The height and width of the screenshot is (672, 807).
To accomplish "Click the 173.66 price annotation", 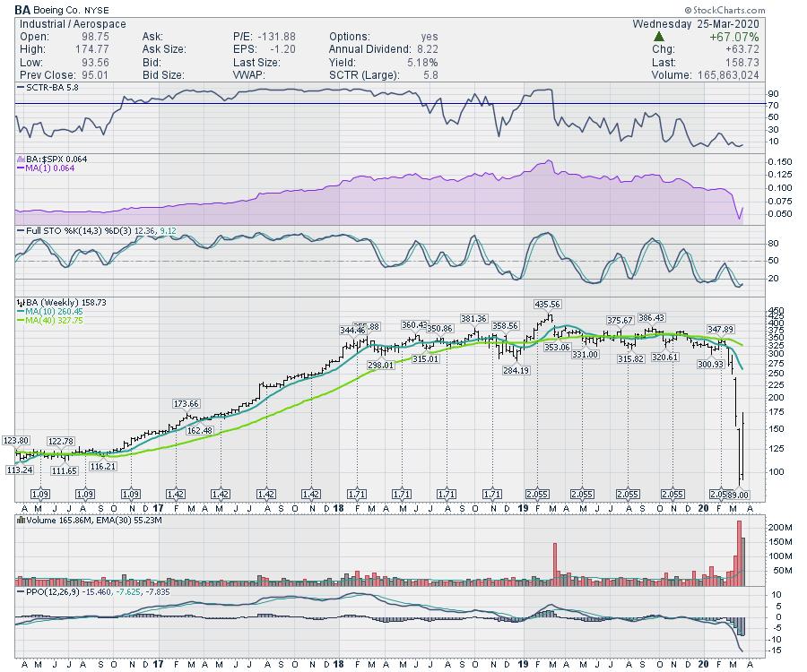I will (187, 404).
